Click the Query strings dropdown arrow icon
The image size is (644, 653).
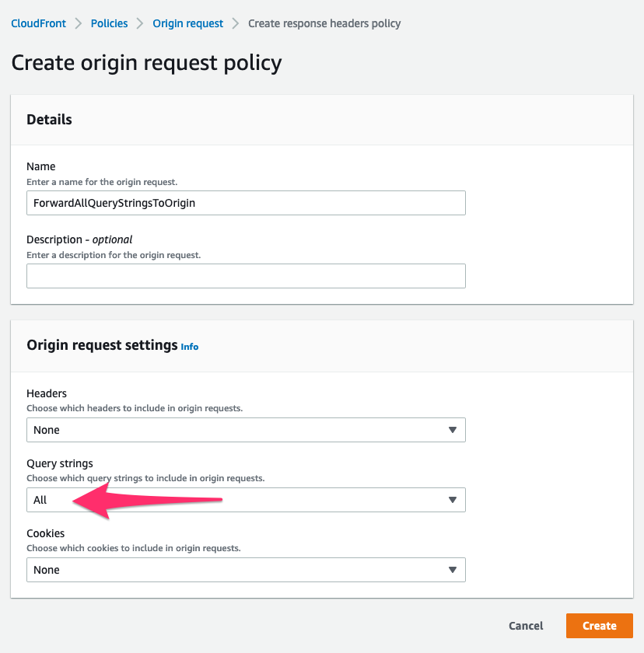tap(453, 500)
